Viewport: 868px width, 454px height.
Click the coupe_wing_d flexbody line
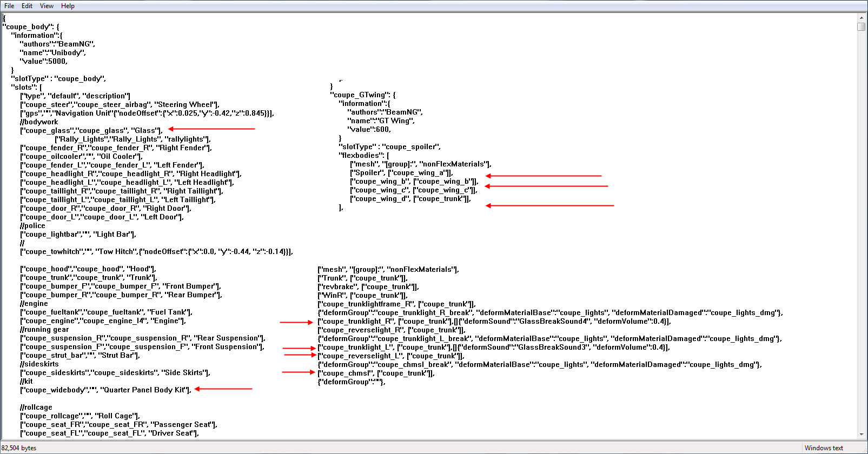point(410,198)
